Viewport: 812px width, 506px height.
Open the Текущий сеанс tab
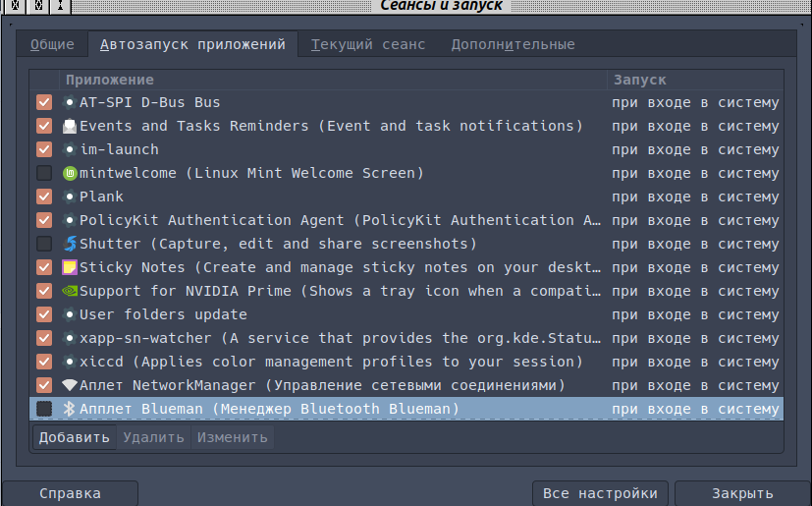368,44
